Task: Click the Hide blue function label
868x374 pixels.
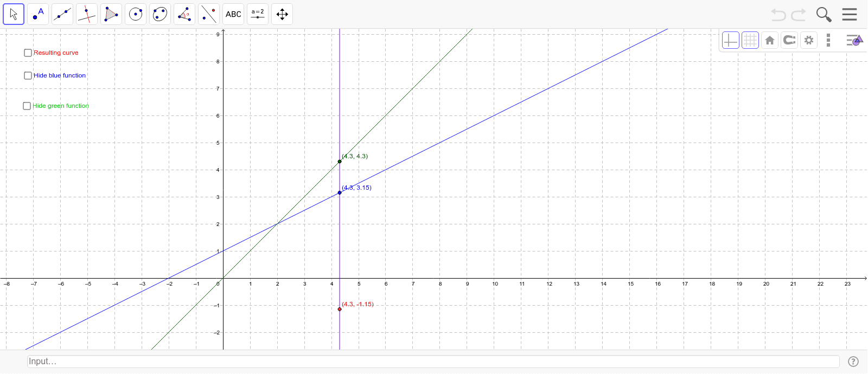Action: (x=60, y=75)
